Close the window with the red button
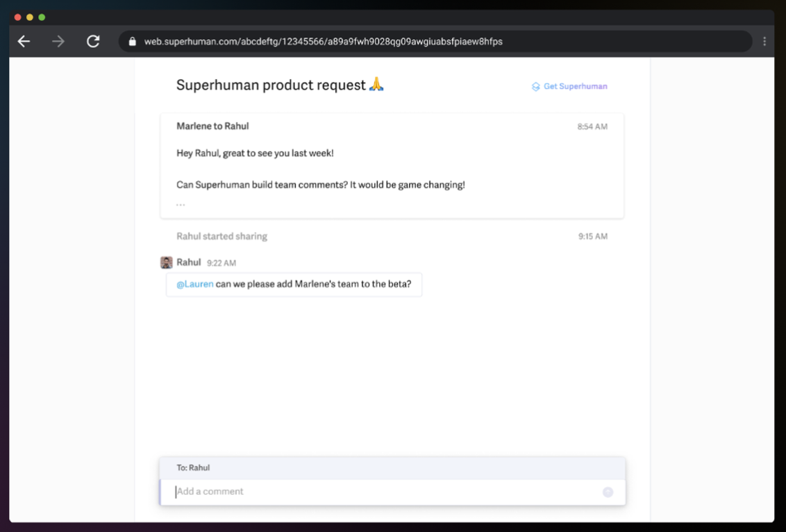 coord(17,17)
